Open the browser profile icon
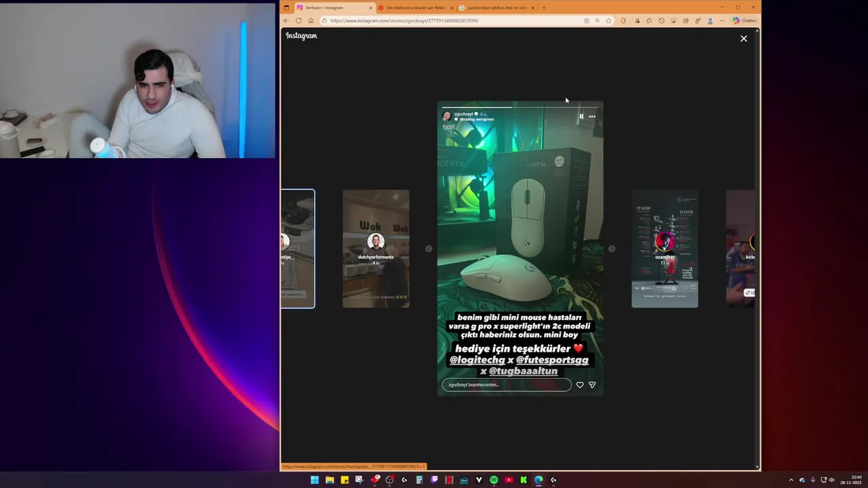The height and width of the screenshot is (488, 868). click(x=710, y=20)
